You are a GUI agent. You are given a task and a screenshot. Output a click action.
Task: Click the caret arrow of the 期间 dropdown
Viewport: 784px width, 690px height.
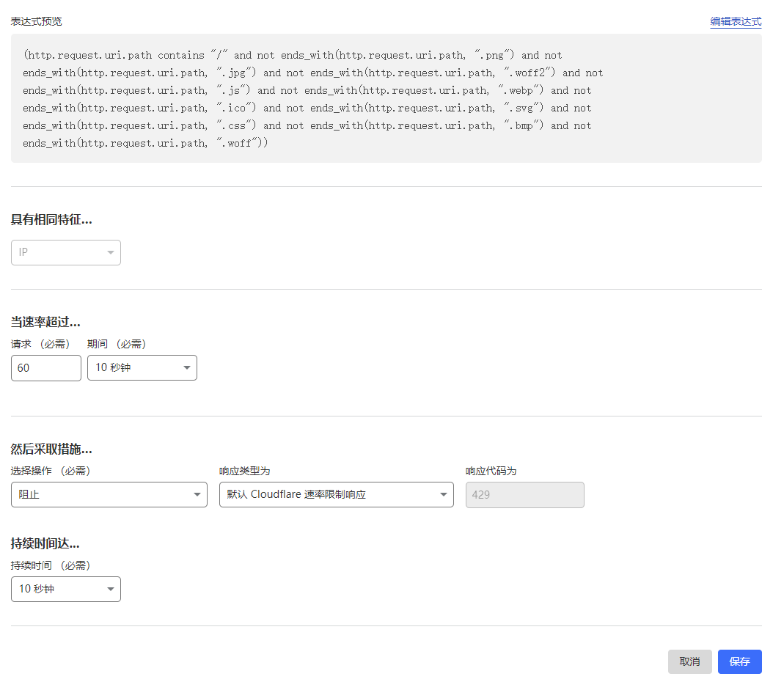pyautogui.click(x=187, y=368)
